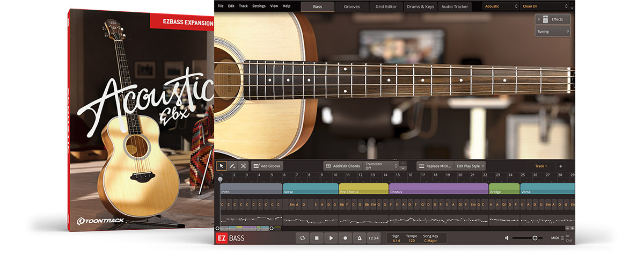The width and height of the screenshot is (644, 262).
Task: Open the Help menu
Action: pos(287,6)
